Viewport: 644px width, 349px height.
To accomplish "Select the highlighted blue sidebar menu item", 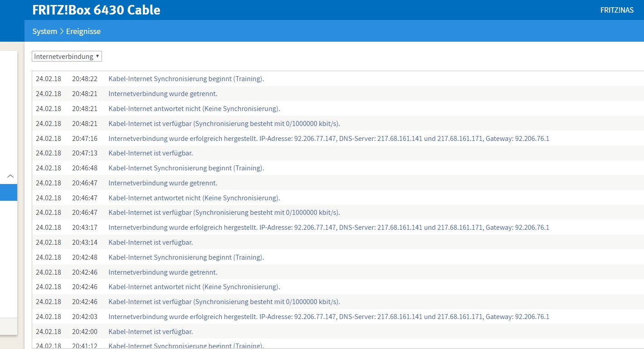I will [8, 192].
